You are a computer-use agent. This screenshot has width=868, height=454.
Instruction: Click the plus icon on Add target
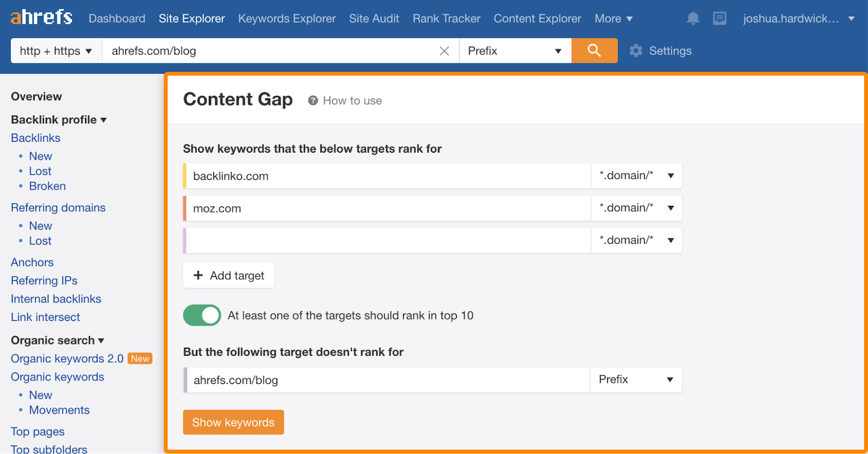(x=199, y=275)
